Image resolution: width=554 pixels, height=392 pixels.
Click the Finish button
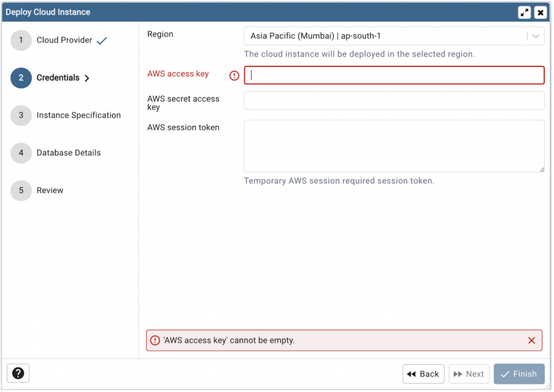[519, 374]
